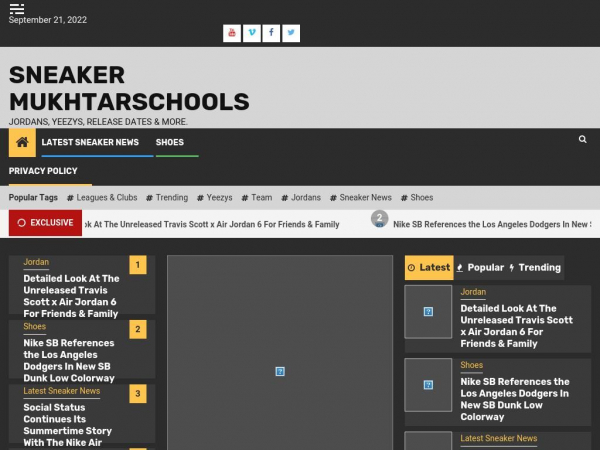The width and height of the screenshot is (600, 450).
Task: Open Shoes category in left list
Action: pyautogui.click(x=34, y=326)
